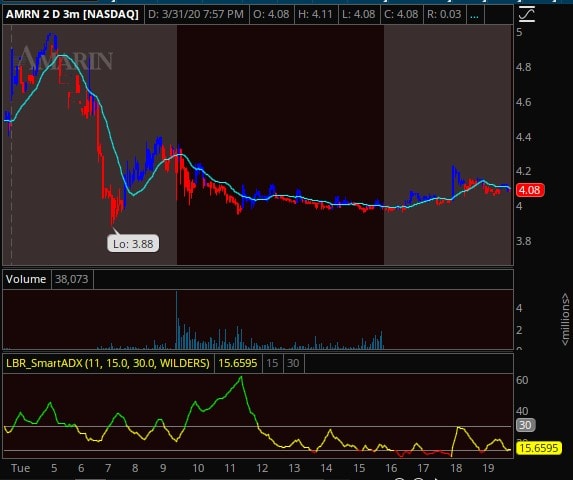Image resolution: width=573 pixels, height=480 pixels.
Task: Click price level 3.8 on the price axis
Action: tap(523, 241)
